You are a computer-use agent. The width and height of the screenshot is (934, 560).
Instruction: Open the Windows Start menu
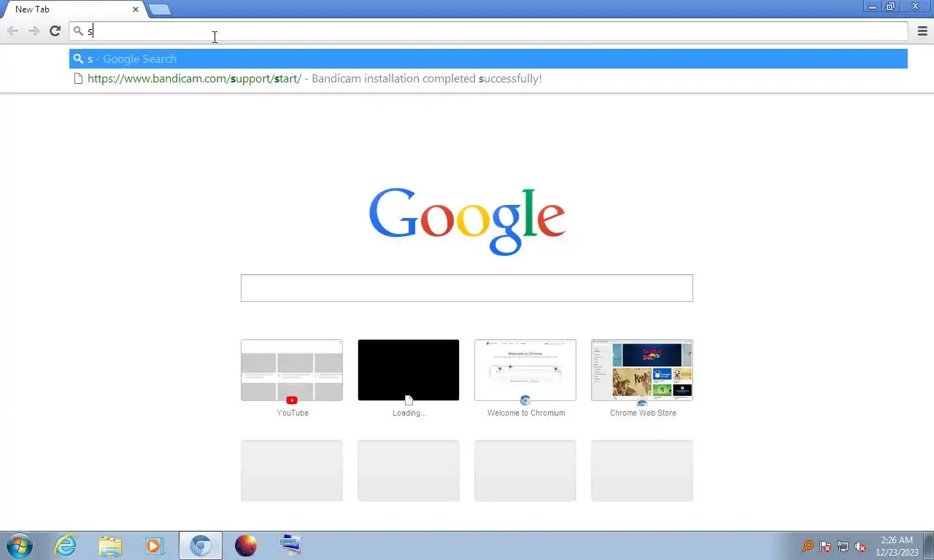click(20, 545)
